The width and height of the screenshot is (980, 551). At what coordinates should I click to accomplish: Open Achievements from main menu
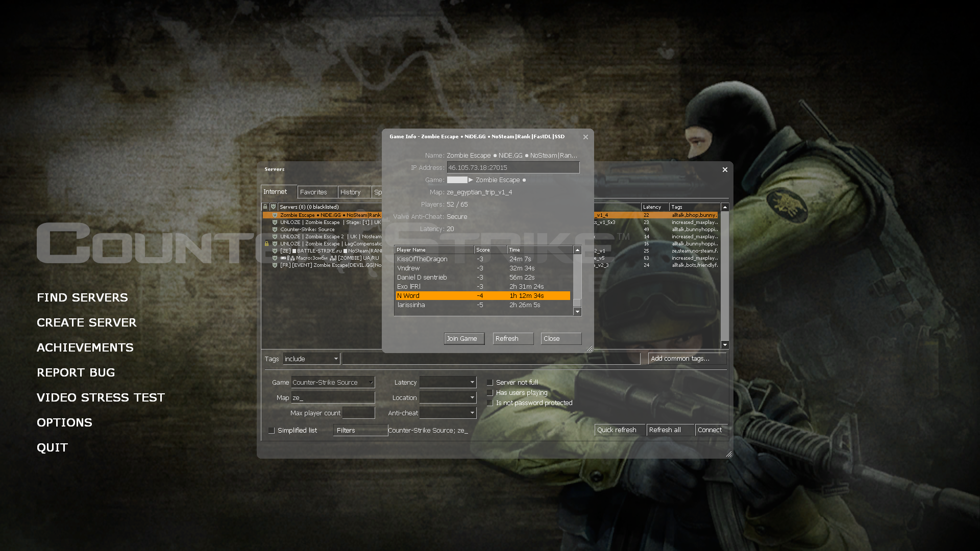pyautogui.click(x=85, y=347)
